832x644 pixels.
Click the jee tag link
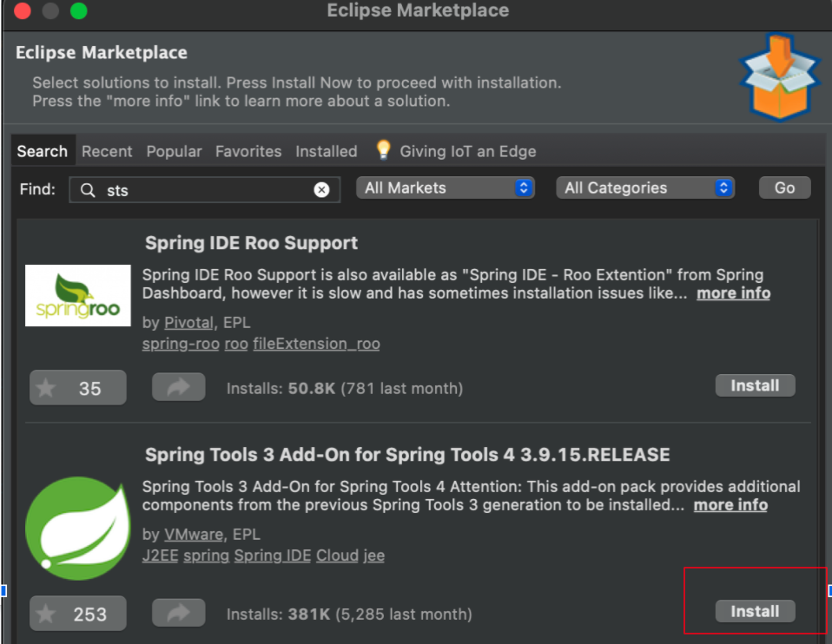(374, 555)
